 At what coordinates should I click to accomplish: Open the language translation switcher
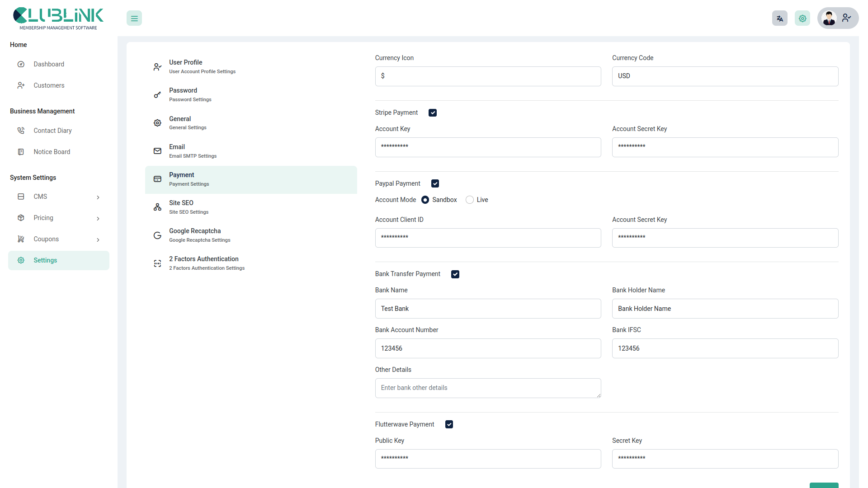coord(779,18)
